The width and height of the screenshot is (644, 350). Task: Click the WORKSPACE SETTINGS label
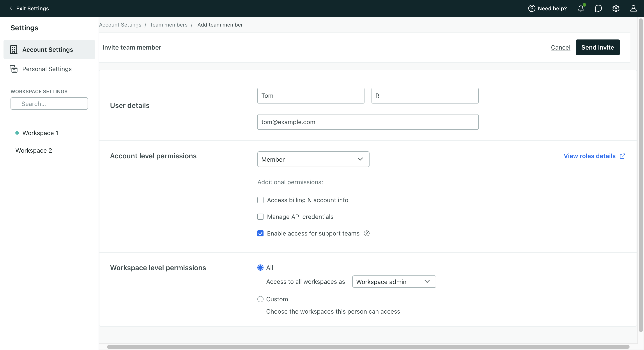tap(39, 91)
